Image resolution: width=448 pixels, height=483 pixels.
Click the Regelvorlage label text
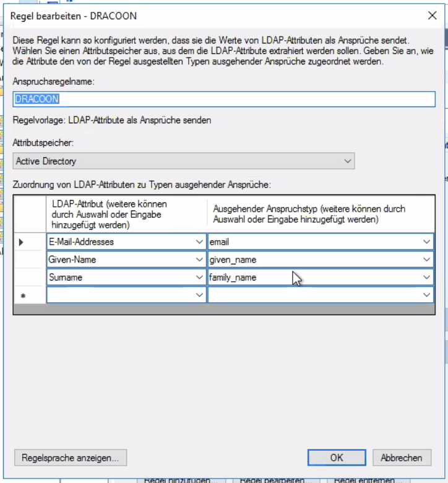point(112,120)
